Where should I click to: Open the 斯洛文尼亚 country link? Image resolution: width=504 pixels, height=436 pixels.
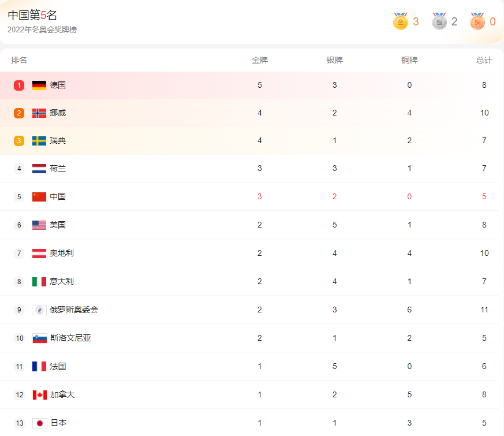70,338
